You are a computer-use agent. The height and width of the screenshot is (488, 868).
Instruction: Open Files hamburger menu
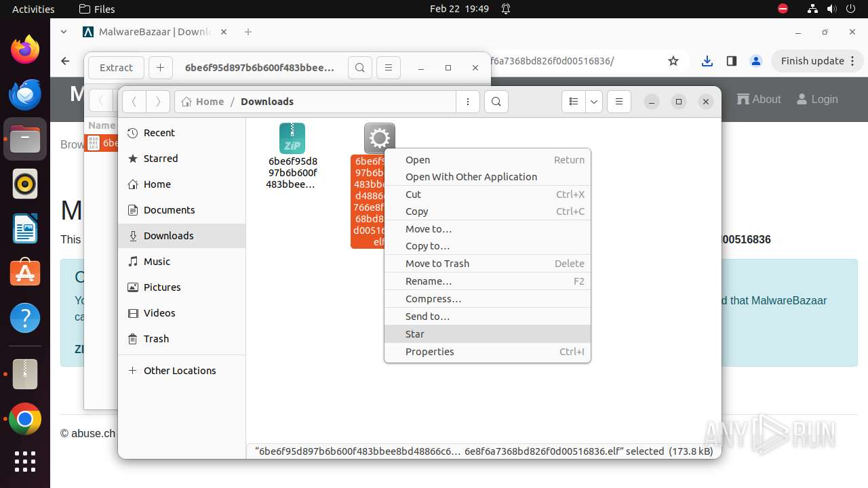(x=618, y=102)
